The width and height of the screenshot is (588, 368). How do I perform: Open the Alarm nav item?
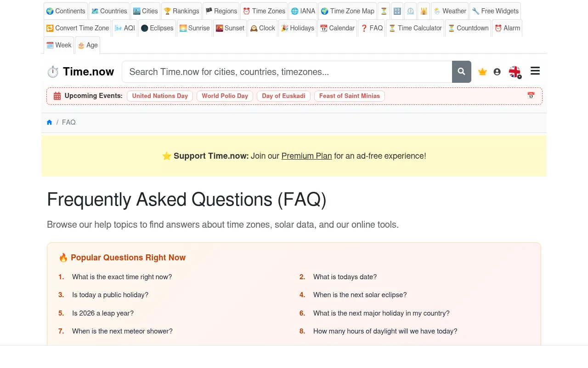coord(507,28)
